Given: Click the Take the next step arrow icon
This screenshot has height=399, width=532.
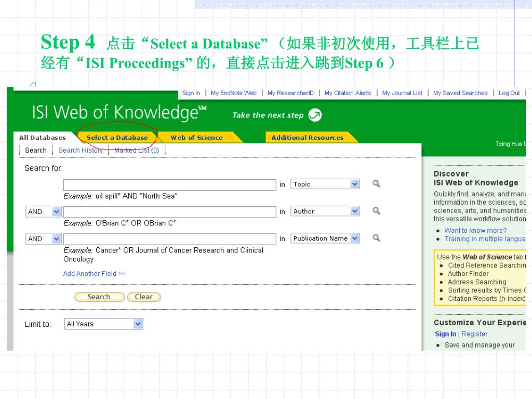Looking at the screenshot, I should tap(315, 115).
